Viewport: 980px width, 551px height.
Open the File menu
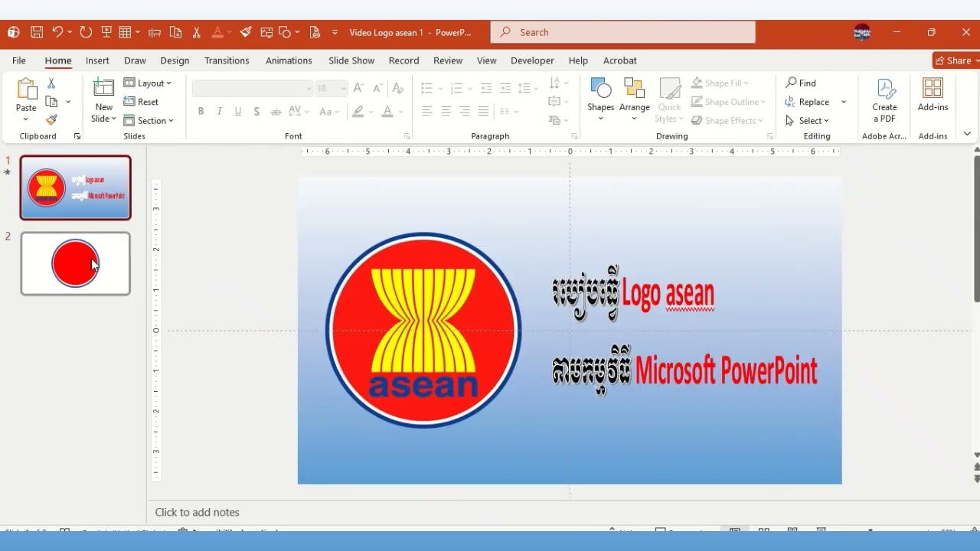pyautogui.click(x=19, y=60)
